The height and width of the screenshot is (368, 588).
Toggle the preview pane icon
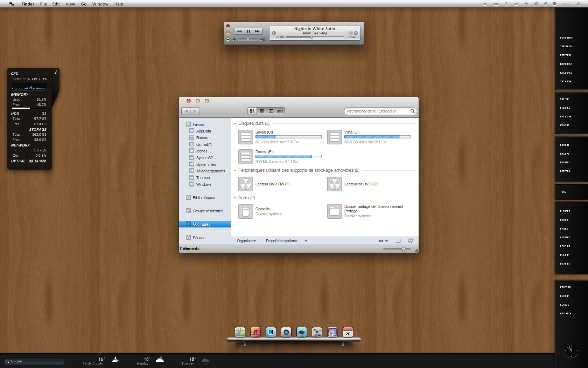click(398, 241)
